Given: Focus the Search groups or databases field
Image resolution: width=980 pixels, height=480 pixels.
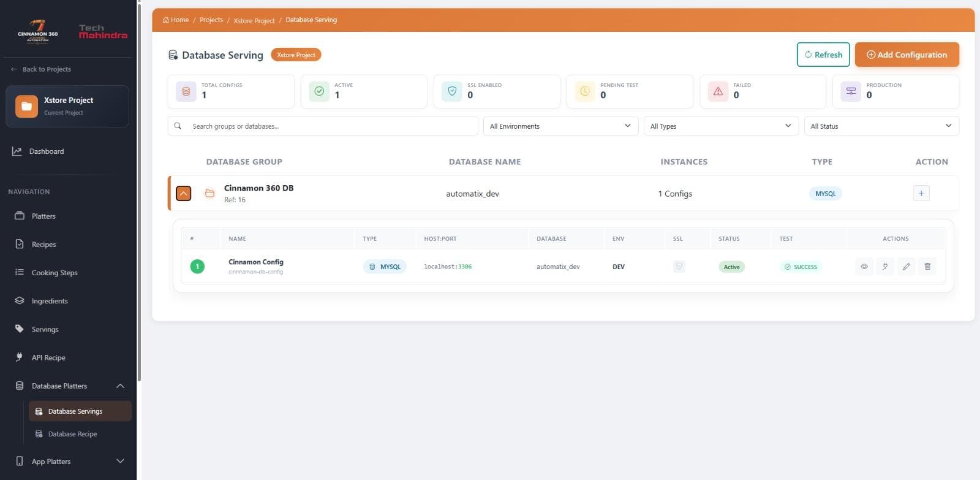Looking at the screenshot, I should coord(323,126).
